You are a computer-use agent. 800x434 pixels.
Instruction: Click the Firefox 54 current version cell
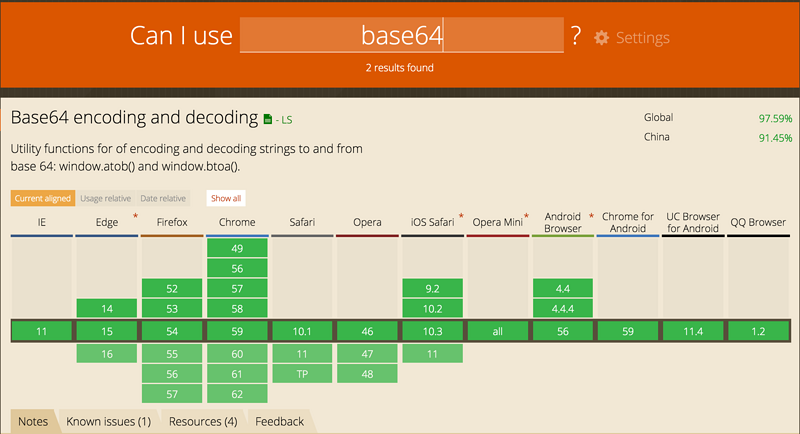(x=172, y=331)
